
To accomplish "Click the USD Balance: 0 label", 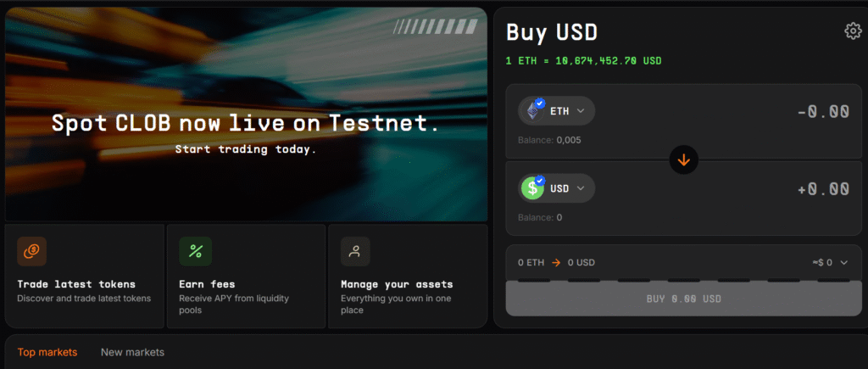I will (540, 218).
